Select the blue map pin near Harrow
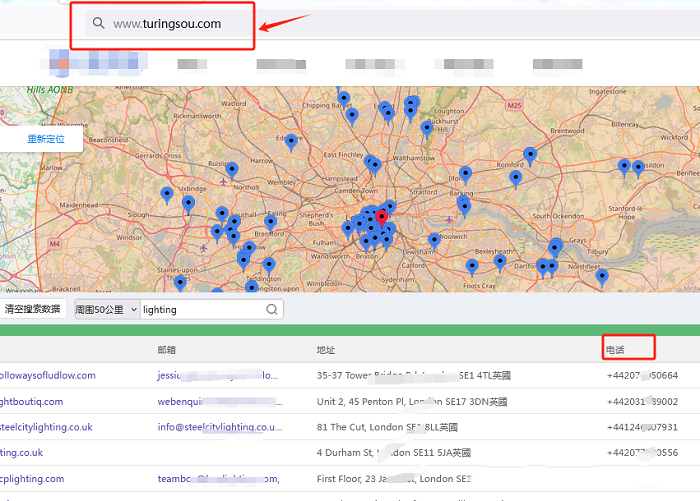The image size is (700, 501). click(x=232, y=168)
